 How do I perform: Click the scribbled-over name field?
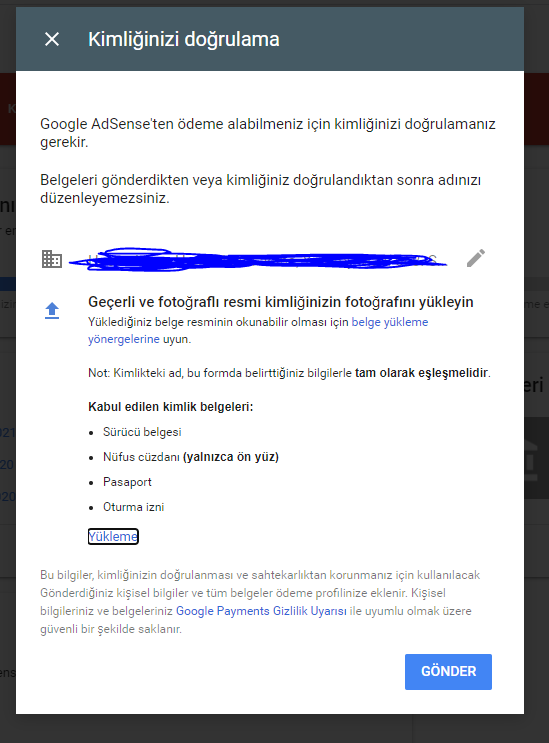pos(258,259)
